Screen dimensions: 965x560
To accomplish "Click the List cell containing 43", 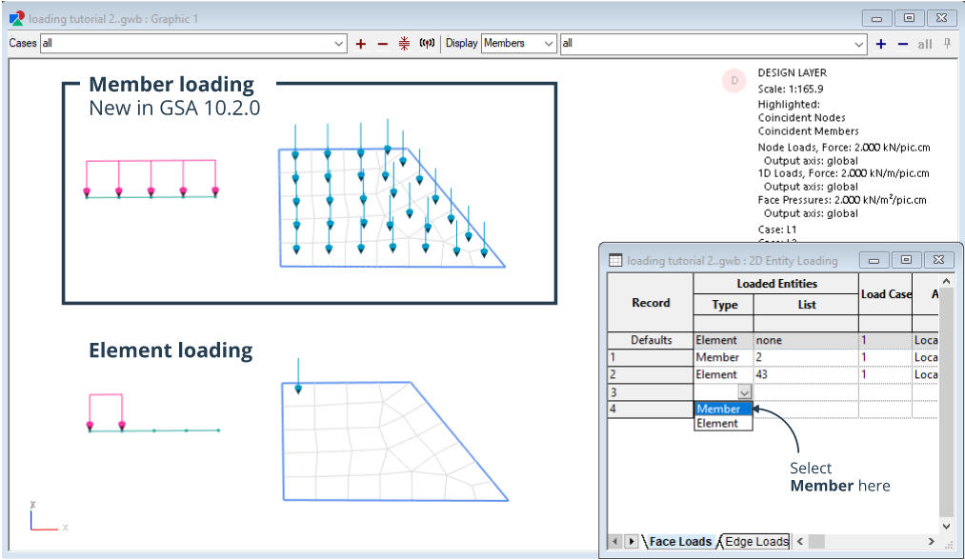I will (x=805, y=375).
